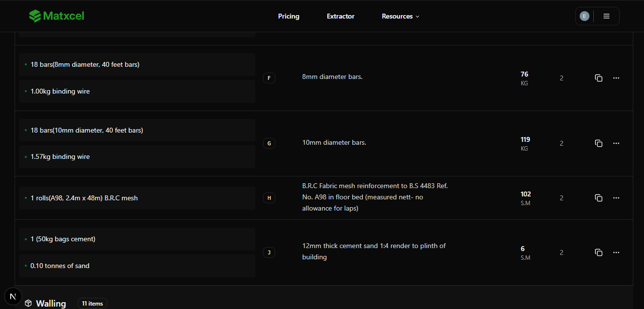Select the G badge on the 10mm bars row
The image size is (644, 309).
click(269, 143)
